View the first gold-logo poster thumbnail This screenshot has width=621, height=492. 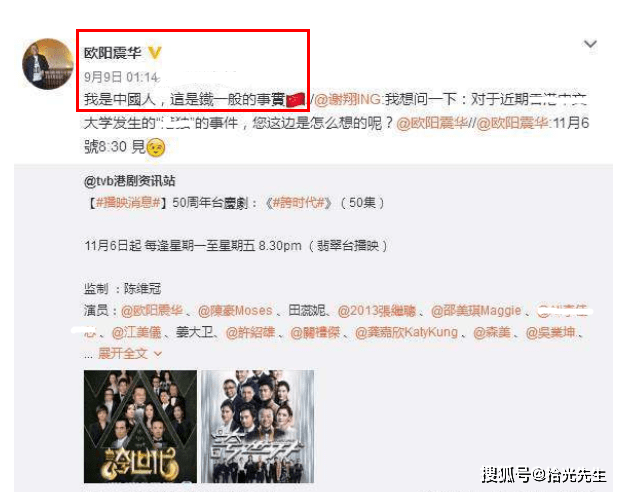coord(140,426)
